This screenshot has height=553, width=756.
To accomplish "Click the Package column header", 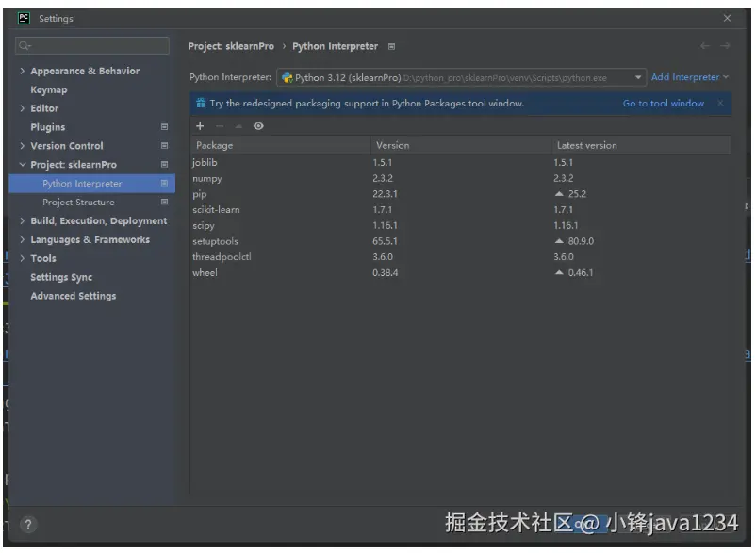I will coord(281,145).
